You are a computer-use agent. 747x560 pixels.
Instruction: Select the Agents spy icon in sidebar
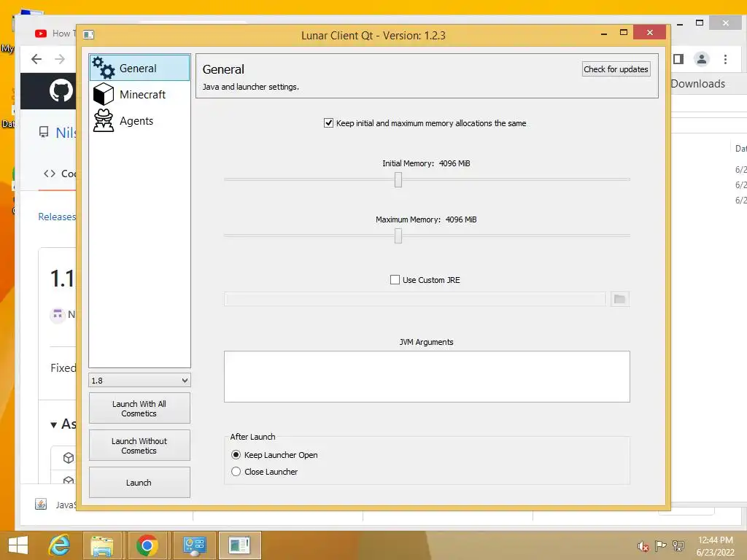(x=104, y=120)
